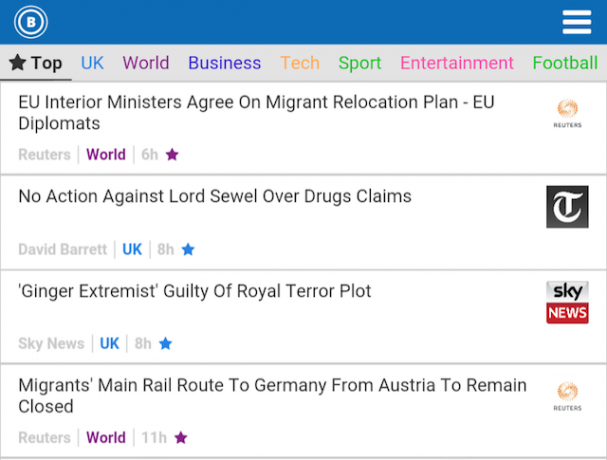Click the Telegraph T logo thumbnail
Image resolution: width=607 pixels, height=460 pixels.
point(567,207)
